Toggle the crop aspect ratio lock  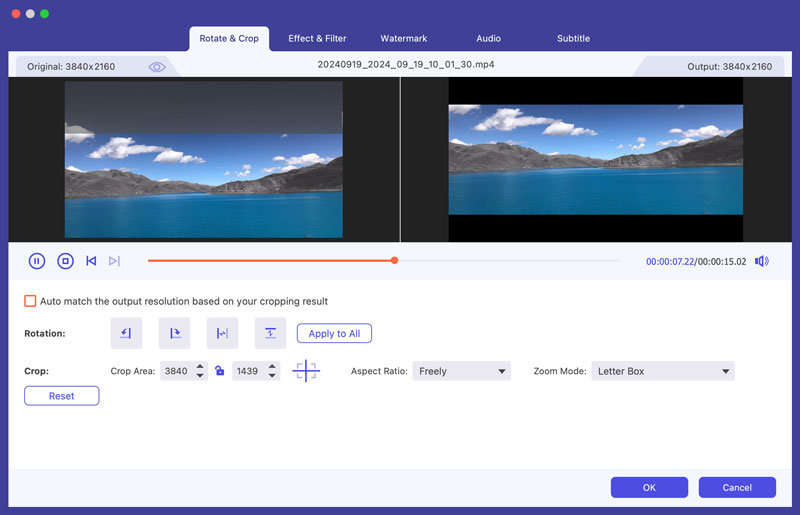point(220,371)
